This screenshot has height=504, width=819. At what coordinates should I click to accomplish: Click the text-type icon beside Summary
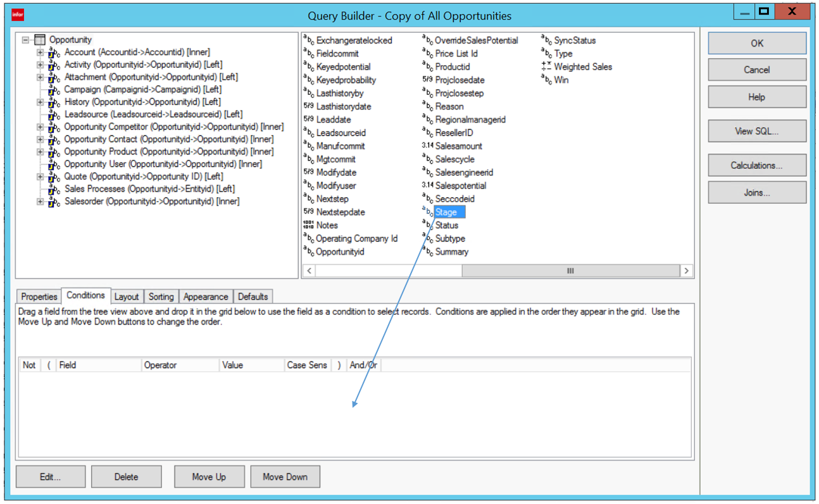pos(427,252)
